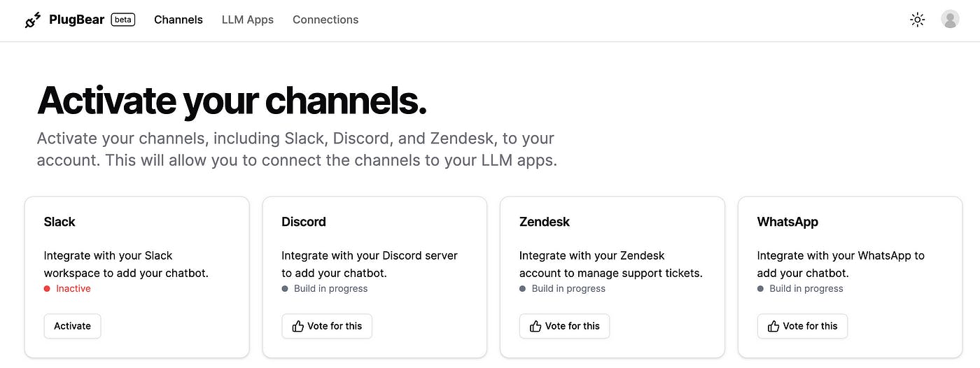Click WhatsApp's gray build status dot
This screenshot has width=980, height=368.
(x=760, y=288)
